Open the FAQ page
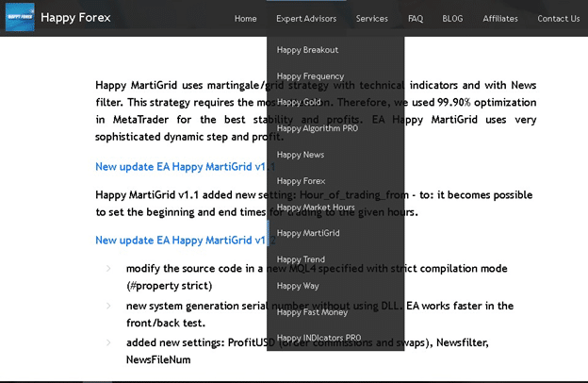 416,19
